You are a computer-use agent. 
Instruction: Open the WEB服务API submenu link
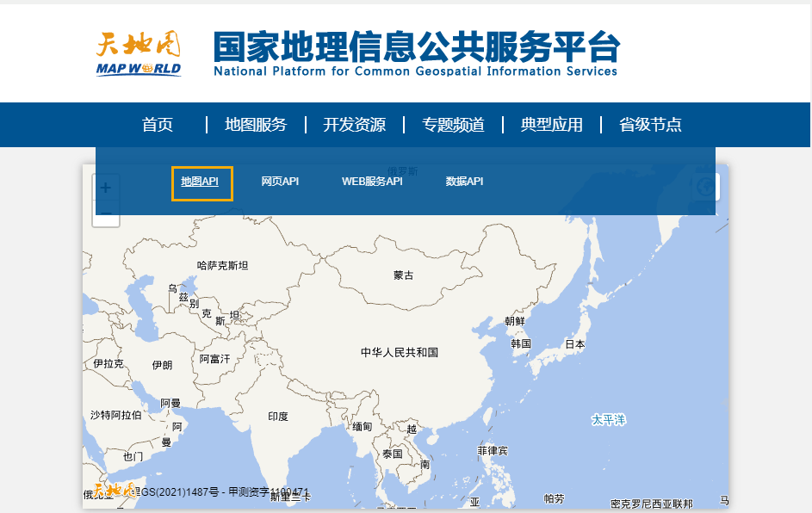[x=372, y=182]
